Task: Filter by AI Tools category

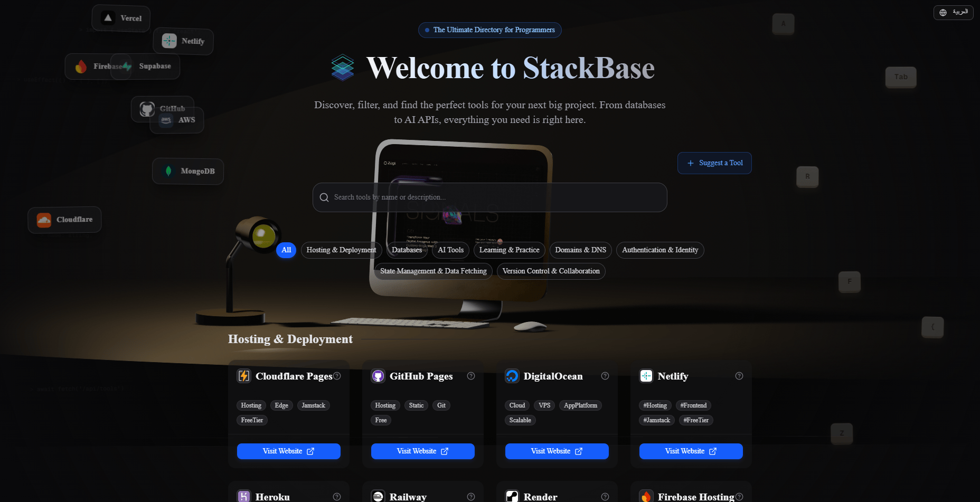Action: point(450,250)
